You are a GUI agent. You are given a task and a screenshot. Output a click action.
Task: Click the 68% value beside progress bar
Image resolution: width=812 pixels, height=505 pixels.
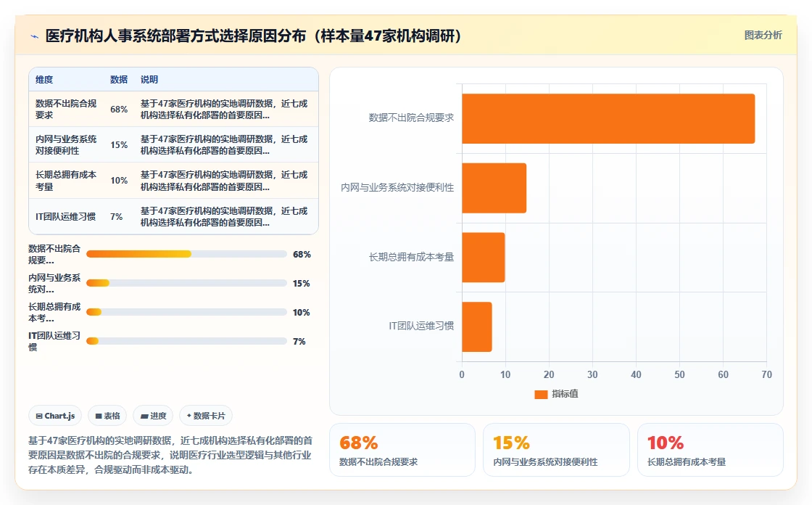(x=302, y=255)
